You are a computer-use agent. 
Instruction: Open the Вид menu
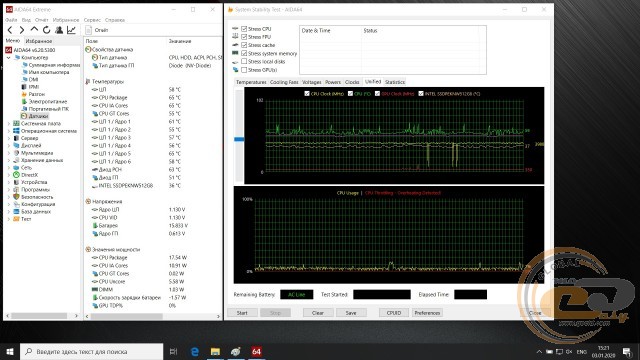[26, 20]
